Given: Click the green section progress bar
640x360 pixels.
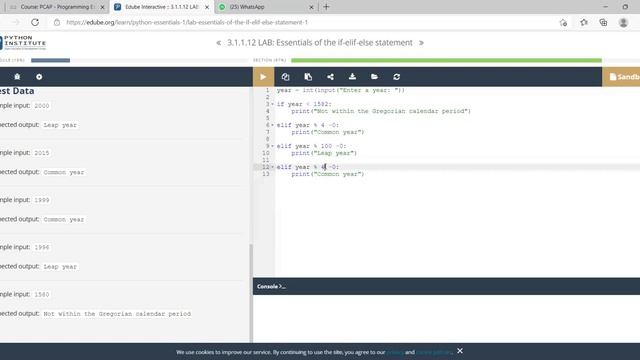Looking at the screenshot, I should pyautogui.click(x=446, y=60).
